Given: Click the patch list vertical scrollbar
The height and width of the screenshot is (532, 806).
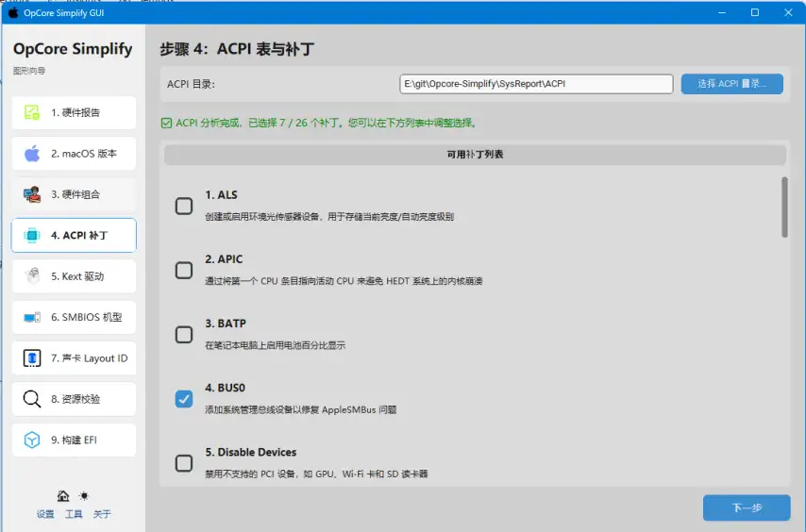Looking at the screenshot, I should click(784, 208).
